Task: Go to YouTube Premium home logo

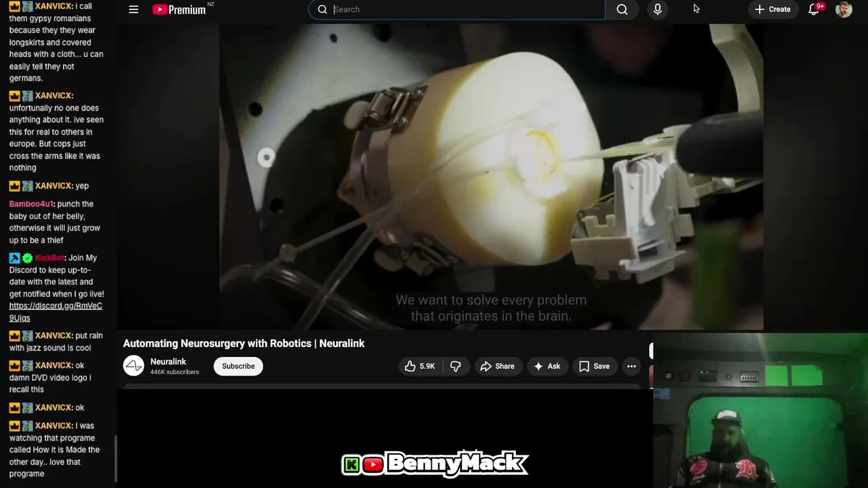Action: 179,9
